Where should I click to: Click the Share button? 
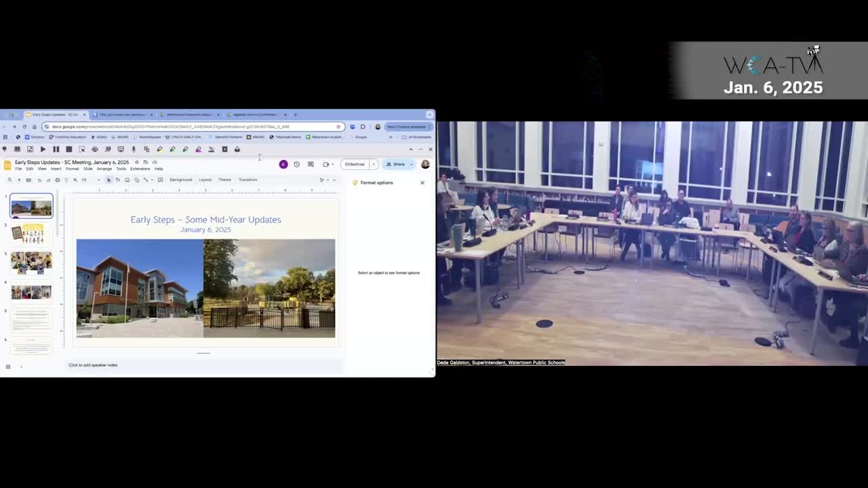tap(395, 164)
